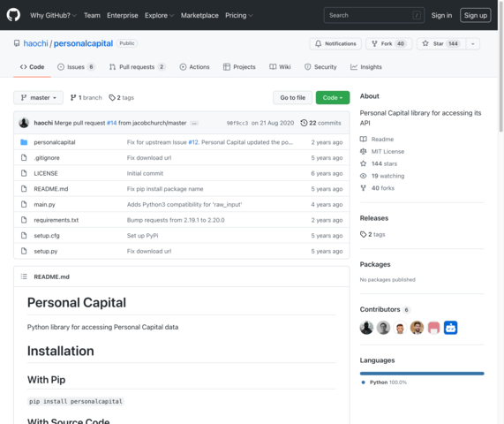Click the Python language bar

point(422,374)
